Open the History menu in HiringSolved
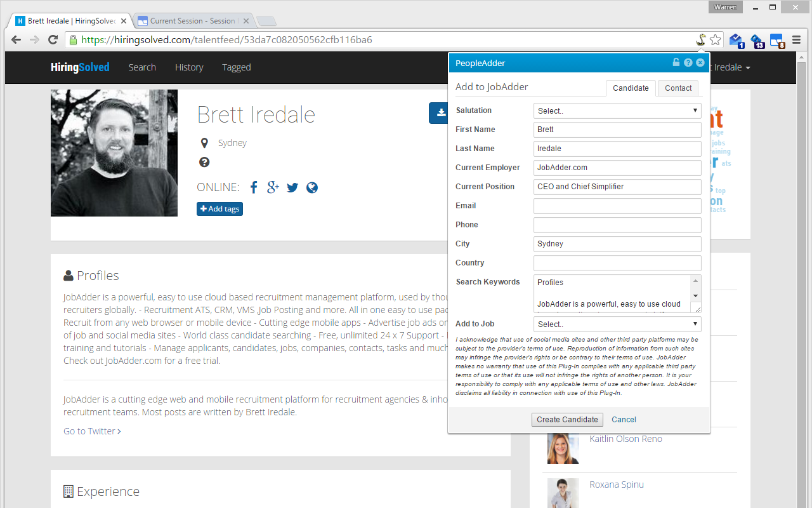Viewport: 812px width, 508px height. point(189,67)
